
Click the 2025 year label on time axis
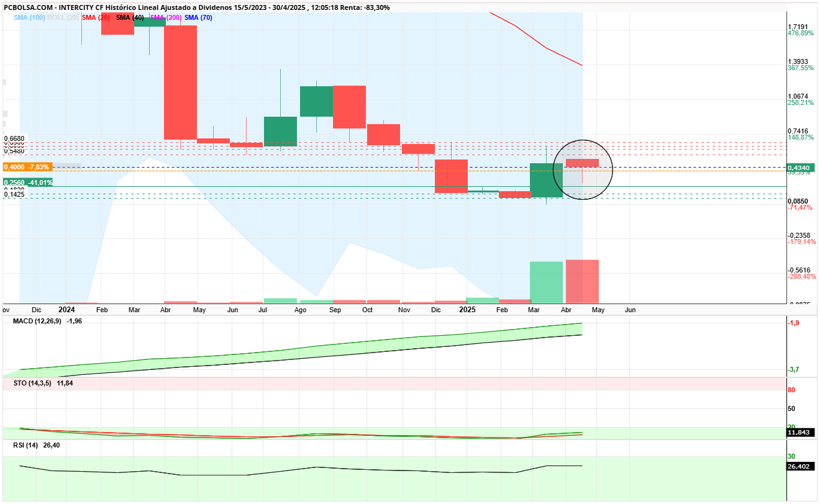pyautogui.click(x=467, y=309)
